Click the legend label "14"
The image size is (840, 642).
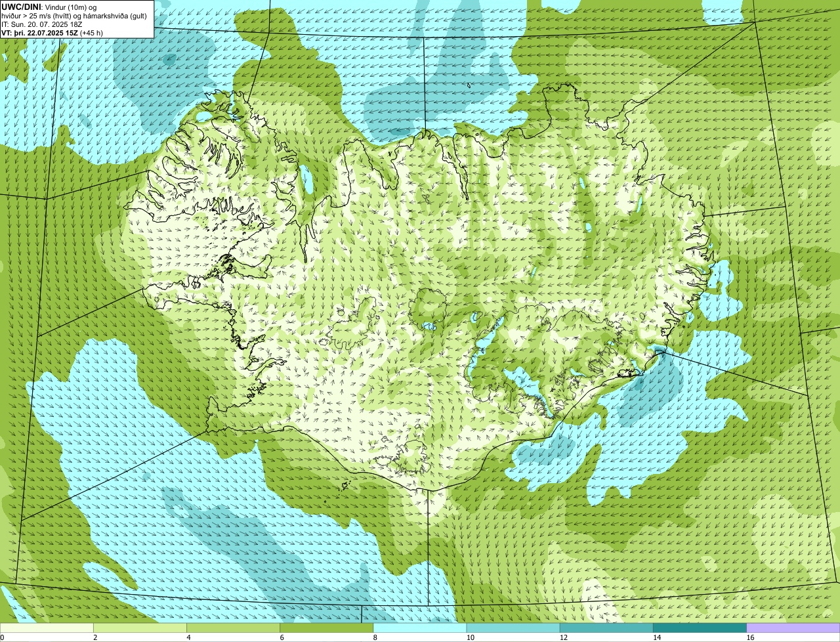657,637
